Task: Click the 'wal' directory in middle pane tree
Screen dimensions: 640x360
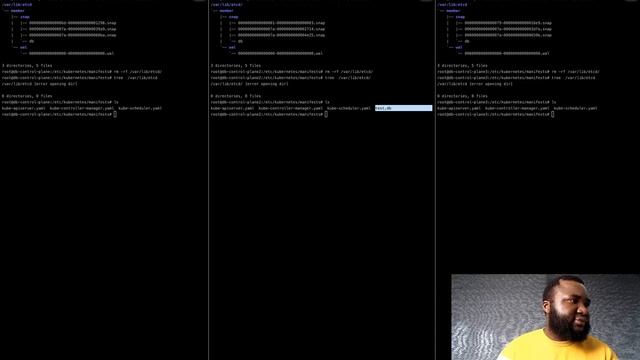Action: (x=232, y=47)
